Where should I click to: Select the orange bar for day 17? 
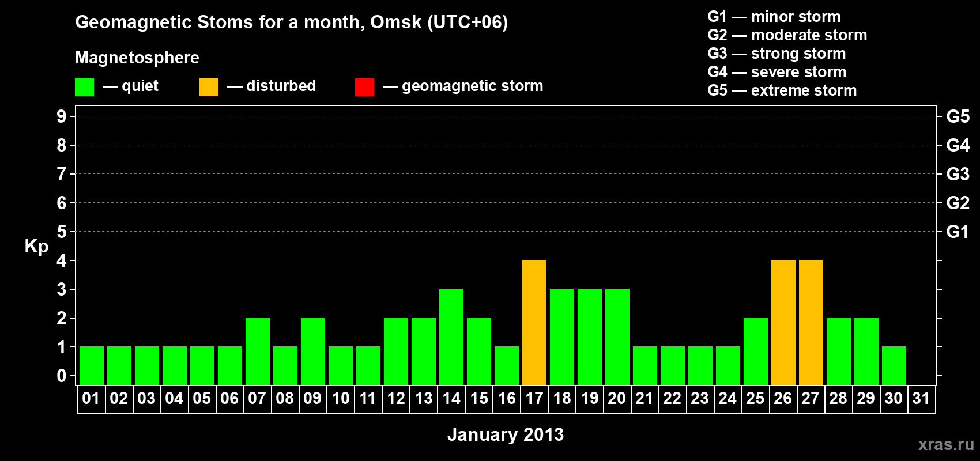pos(534,322)
